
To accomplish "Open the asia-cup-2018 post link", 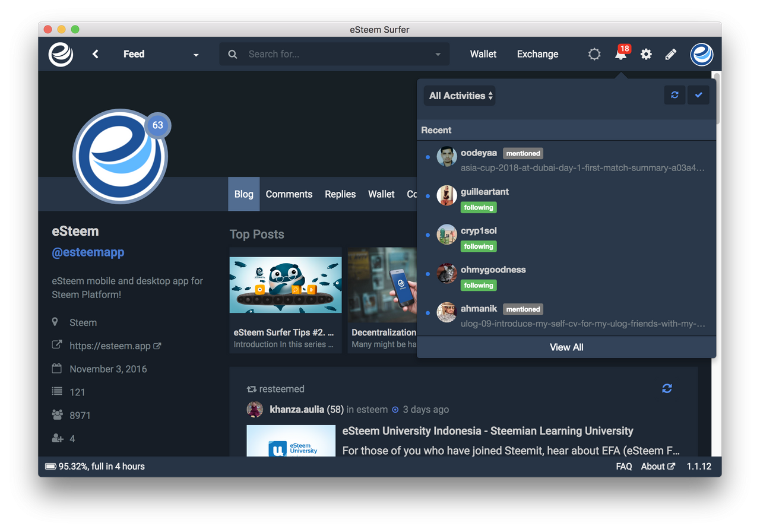I will click(x=583, y=167).
